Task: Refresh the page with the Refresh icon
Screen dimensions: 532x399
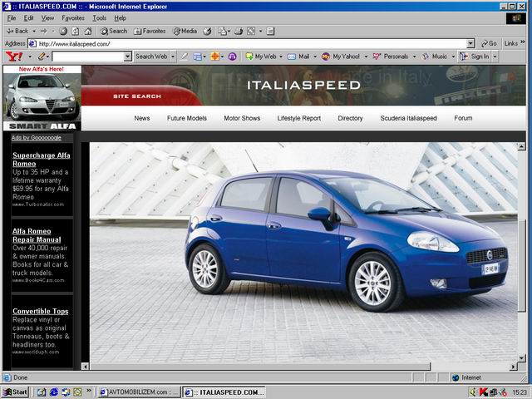Action: tap(76, 32)
